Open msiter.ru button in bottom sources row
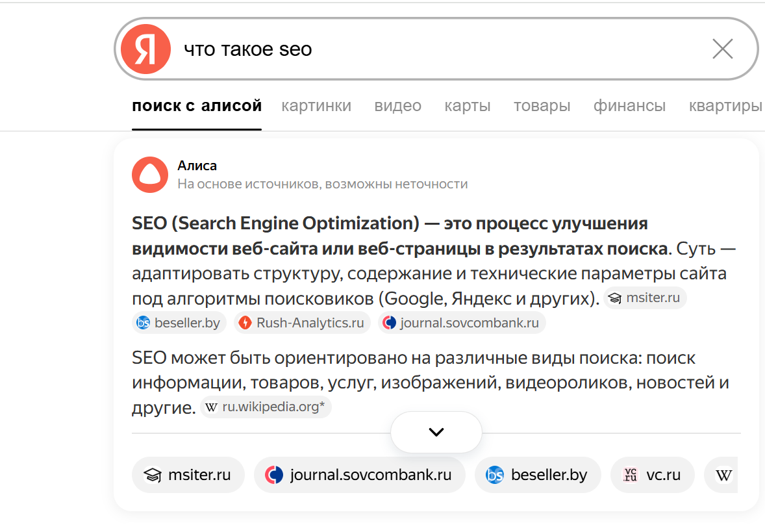This screenshot has width=765, height=532. coord(188,475)
